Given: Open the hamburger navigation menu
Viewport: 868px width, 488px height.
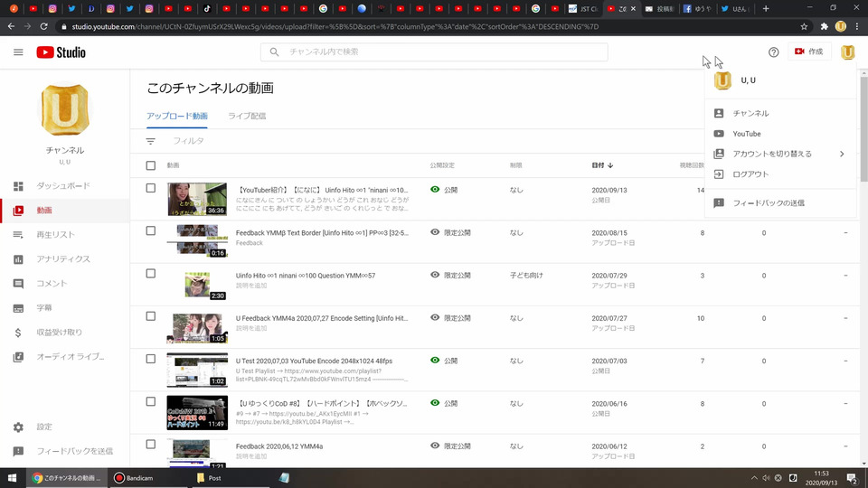Looking at the screenshot, I should point(18,52).
